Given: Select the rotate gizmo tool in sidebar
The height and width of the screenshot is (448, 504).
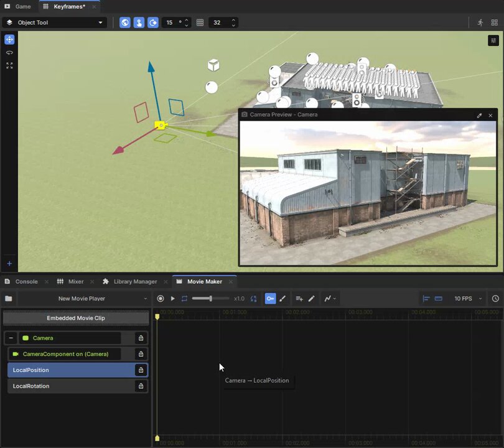Looking at the screenshot, I should tap(9, 53).
